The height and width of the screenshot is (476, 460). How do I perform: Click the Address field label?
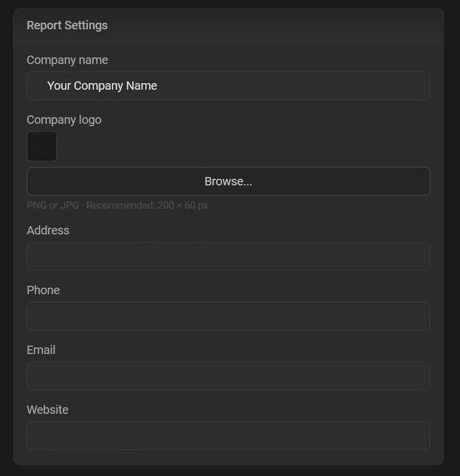pyautogui.click(x=48, y=230)
